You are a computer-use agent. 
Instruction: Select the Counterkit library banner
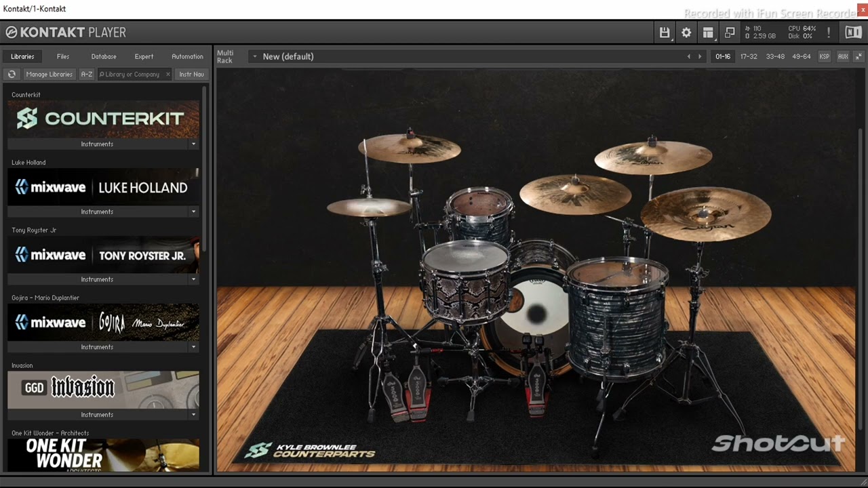tap(103, 119)
